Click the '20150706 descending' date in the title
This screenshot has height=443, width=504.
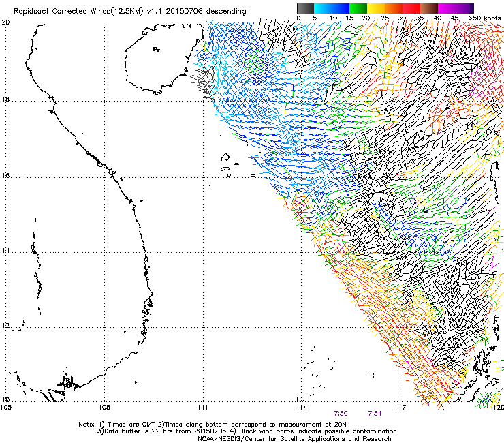pos(206,11)
